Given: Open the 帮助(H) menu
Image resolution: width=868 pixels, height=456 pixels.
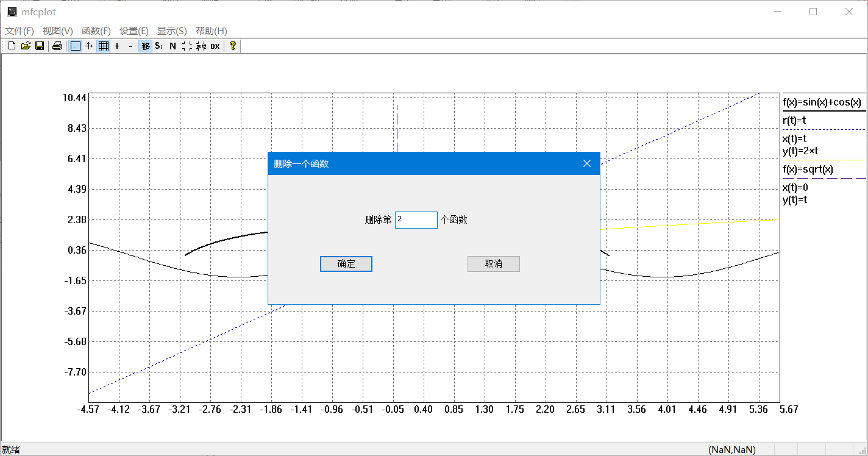Looking at the screenshot, I should click(212, 31).
